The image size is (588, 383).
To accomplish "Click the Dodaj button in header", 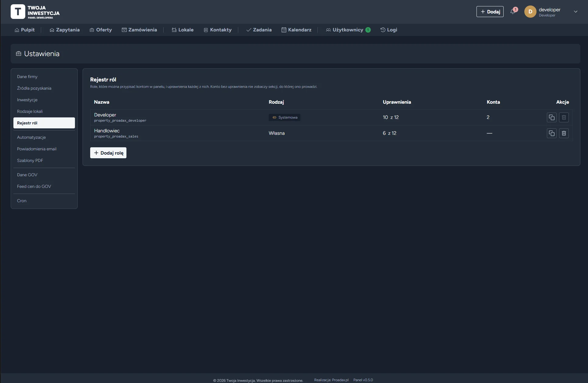I will [x=490, y=12].
